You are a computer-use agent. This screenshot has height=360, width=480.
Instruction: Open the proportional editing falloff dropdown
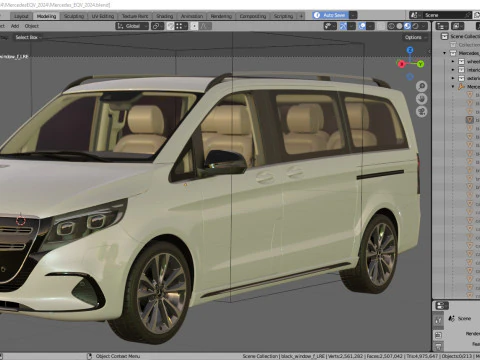coord(206,26)
